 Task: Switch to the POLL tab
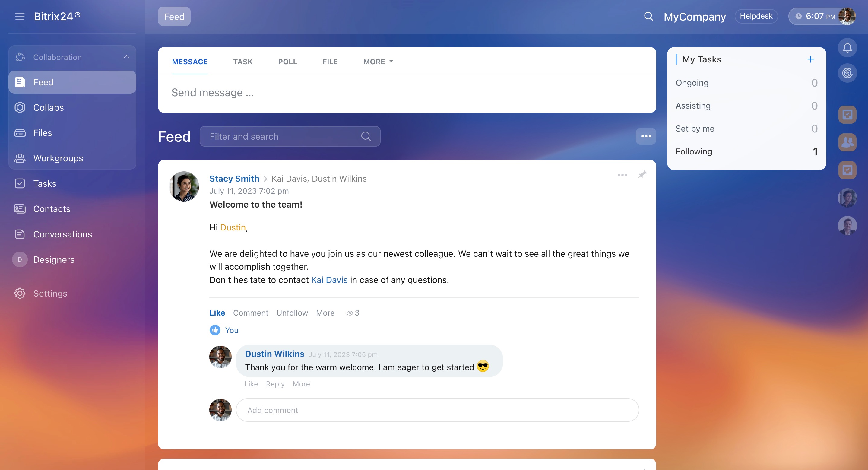[287, 62]
